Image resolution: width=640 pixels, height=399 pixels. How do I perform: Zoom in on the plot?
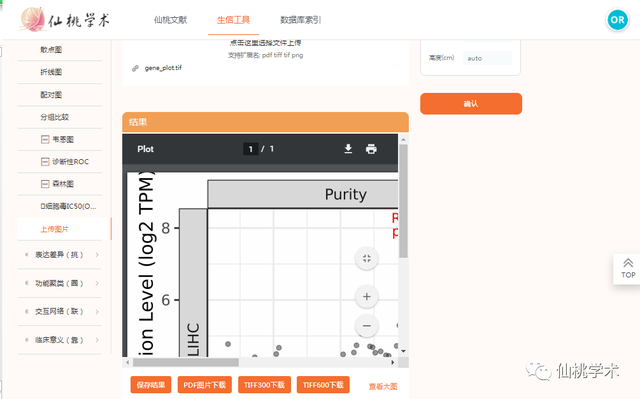point(367,297)
